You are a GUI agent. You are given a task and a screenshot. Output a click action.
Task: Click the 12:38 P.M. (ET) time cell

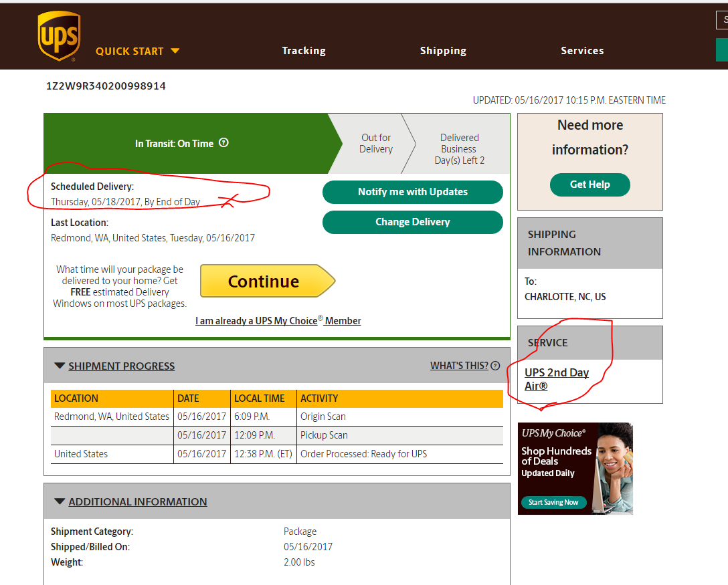click(x=263, y=454)
